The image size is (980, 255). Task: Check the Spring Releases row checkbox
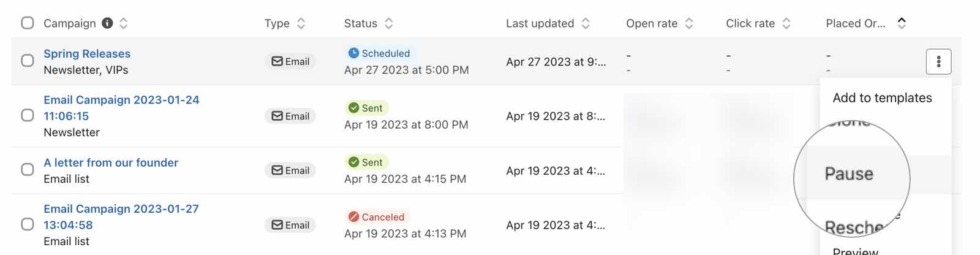click(28, 61)
